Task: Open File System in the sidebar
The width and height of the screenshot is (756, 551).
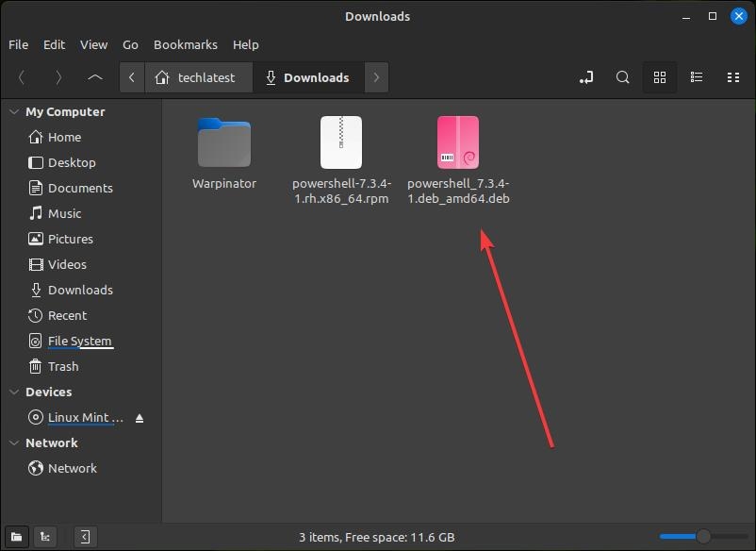Action: tap(81, 342)
